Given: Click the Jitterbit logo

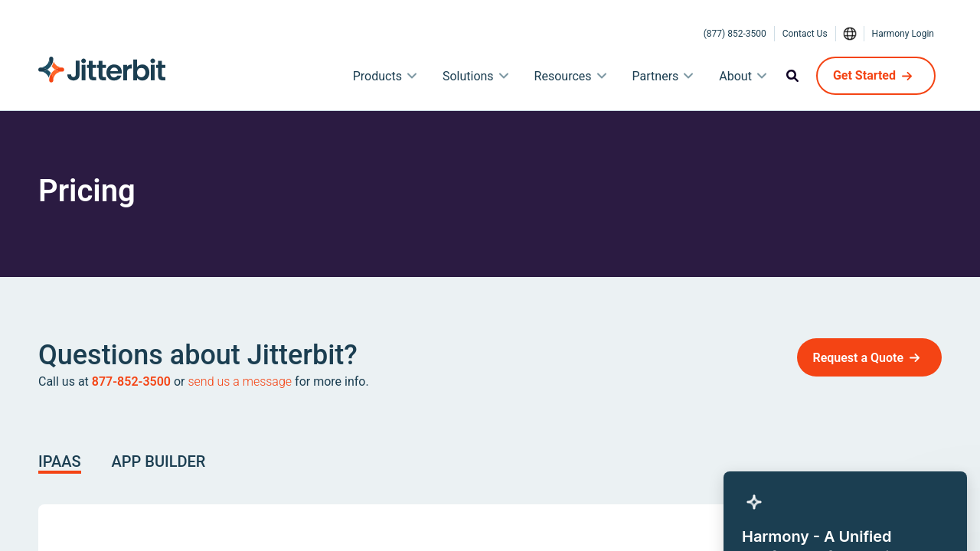Looking at the screenshot, I should 102,70.
